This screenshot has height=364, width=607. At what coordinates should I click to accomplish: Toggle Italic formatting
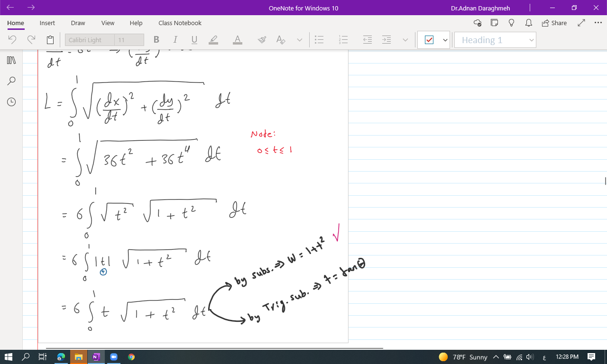[x=175, y=40]
